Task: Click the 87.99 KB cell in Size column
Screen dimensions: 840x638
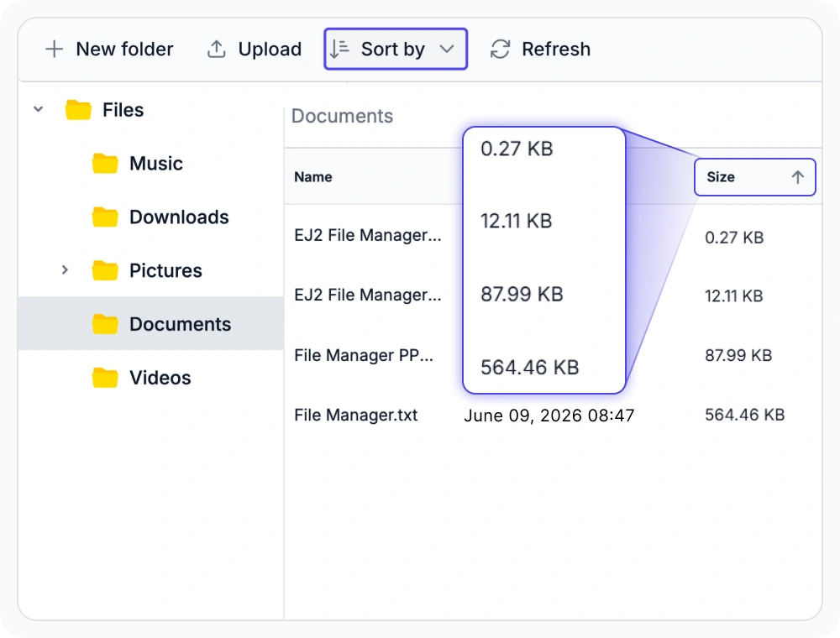Action: (738, 355)
